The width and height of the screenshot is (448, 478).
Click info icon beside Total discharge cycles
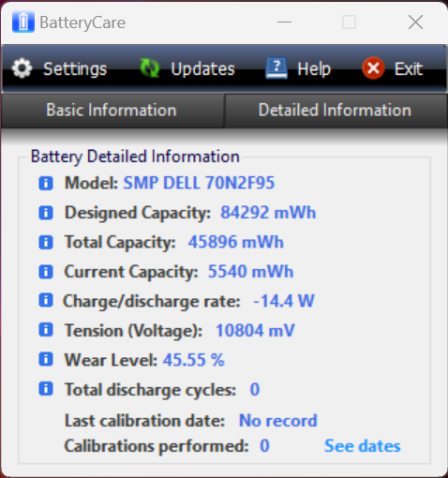pos(46,389)
